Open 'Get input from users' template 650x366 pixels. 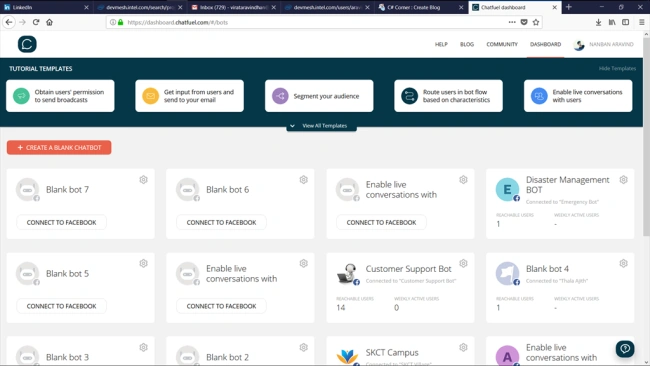[189, 96]
